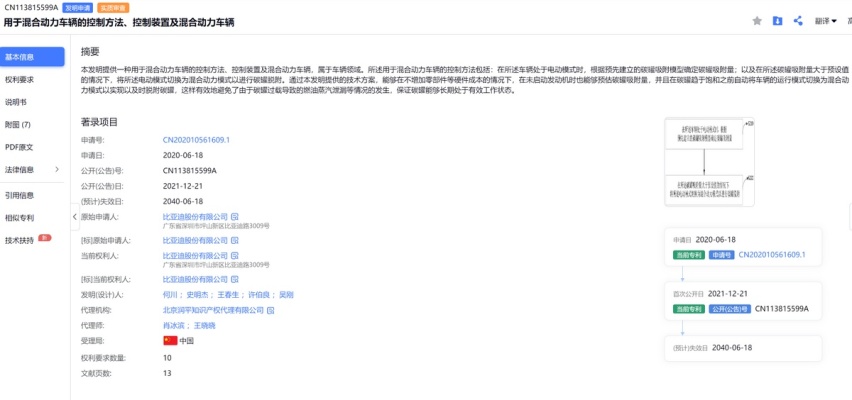This screenshot has height=400, width=852.
Task: Open the 引用信息 sidebar item
Action: tap(20, 196)
